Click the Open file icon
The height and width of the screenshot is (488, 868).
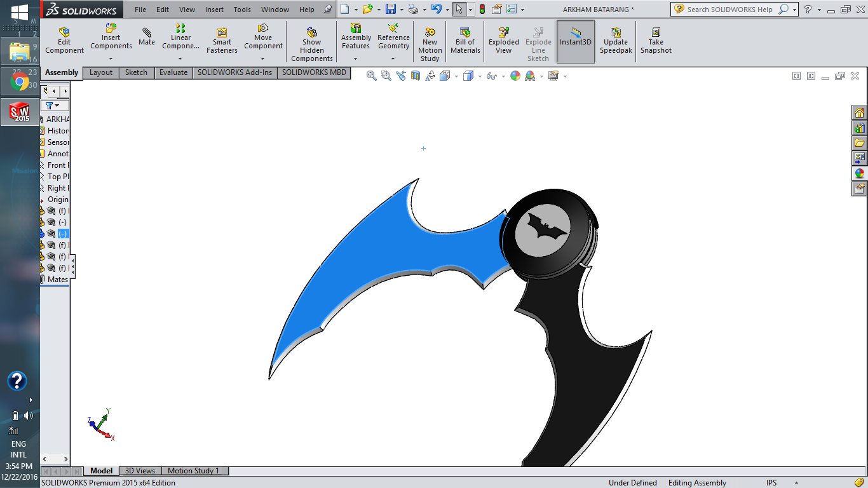tap(367, 9)
